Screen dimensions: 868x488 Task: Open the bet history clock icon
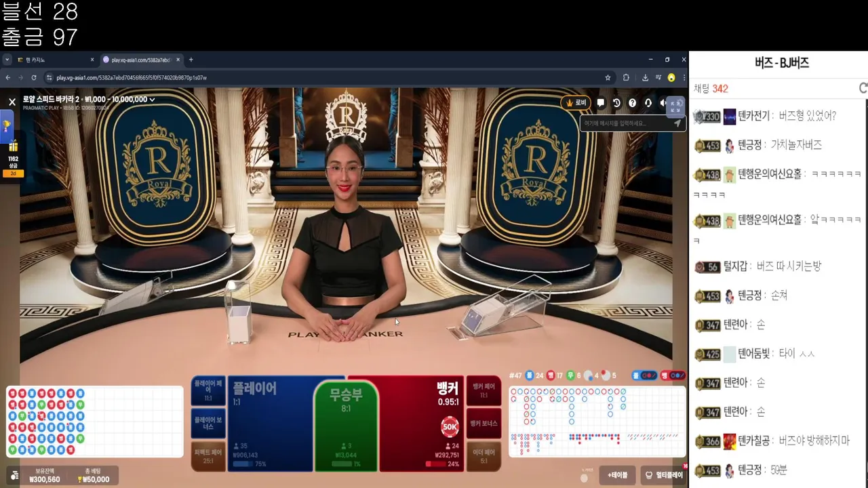pyautogui.click(x=616, y=103)
